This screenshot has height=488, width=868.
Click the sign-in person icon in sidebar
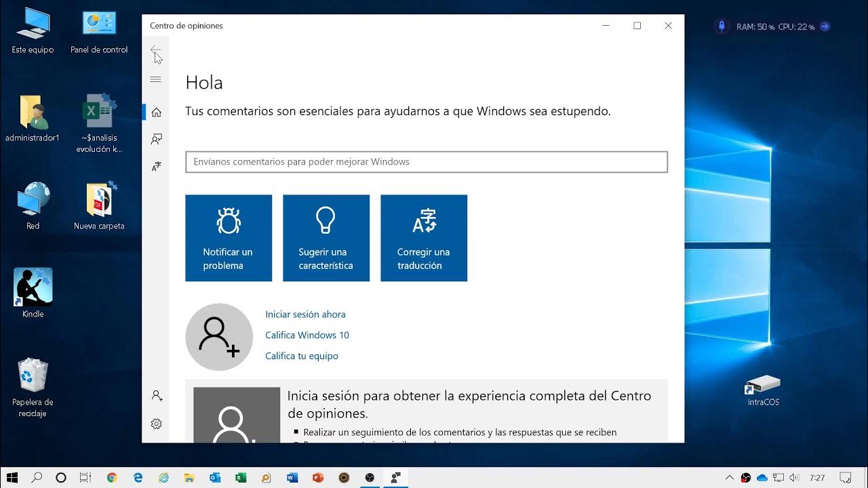(156, 396)
